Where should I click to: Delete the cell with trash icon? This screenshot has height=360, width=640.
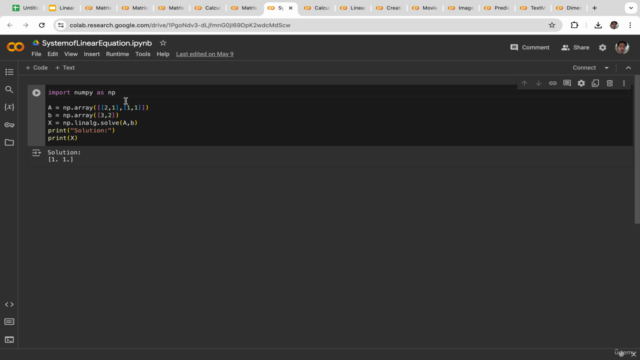(x=610, y=83)
